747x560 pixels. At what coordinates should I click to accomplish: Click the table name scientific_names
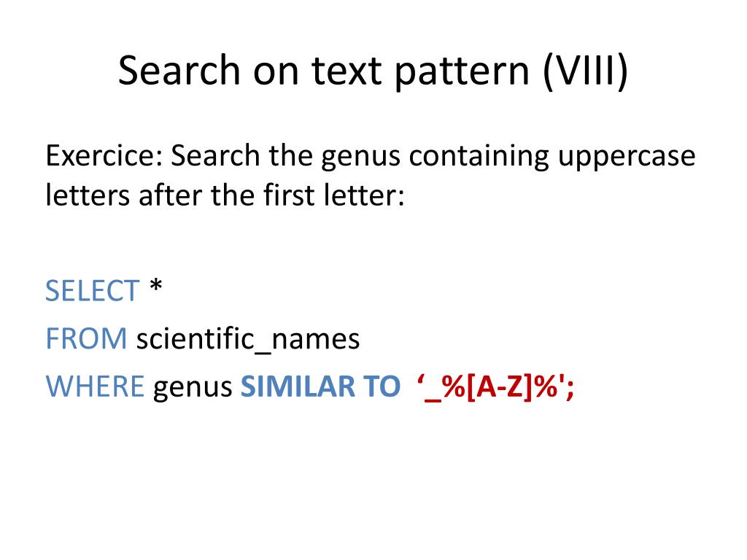(x=248, y=340)
